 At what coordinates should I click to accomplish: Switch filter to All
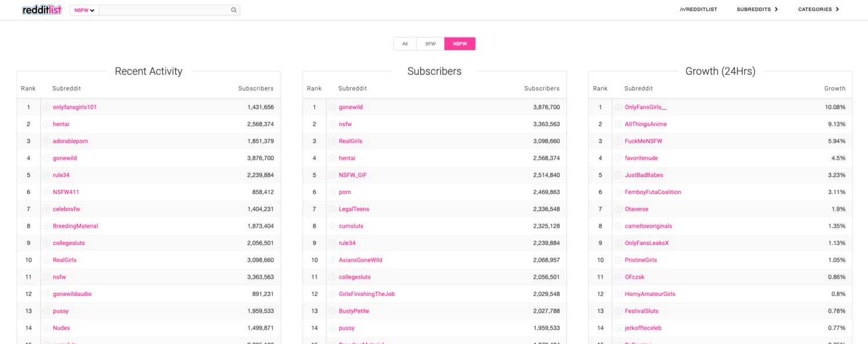coord(405,44)
